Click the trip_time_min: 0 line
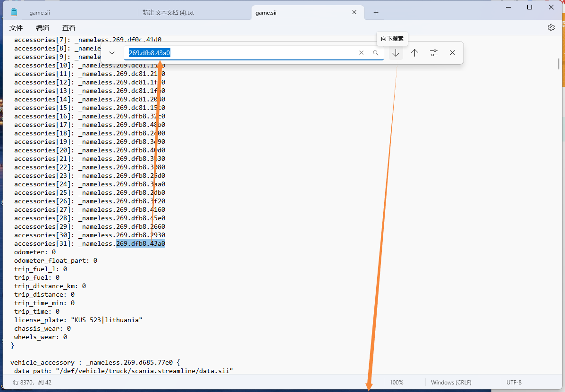 click(x=44, y=303)
